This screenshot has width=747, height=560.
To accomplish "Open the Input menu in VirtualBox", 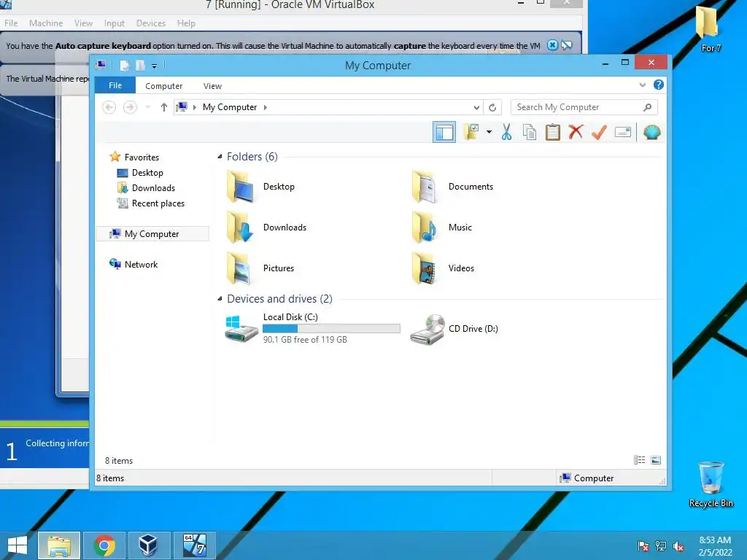I will pyautogui.click(x=115, y=23).
